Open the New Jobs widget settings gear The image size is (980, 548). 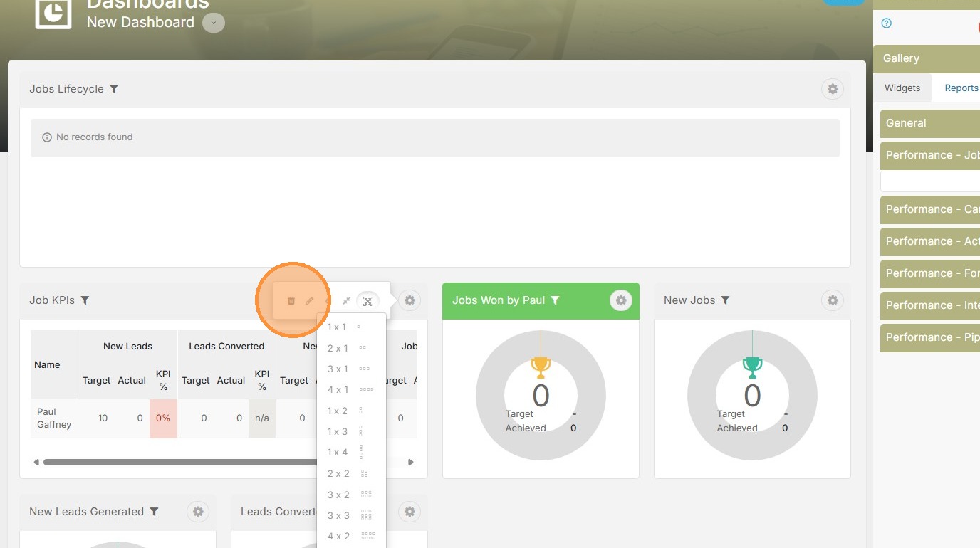pos(833,300)
